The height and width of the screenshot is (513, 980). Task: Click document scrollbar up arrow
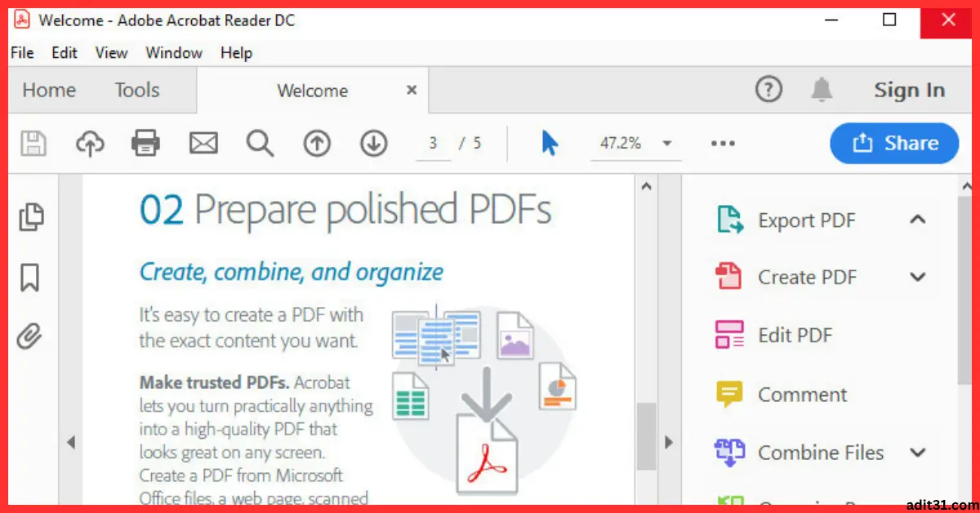646,186
